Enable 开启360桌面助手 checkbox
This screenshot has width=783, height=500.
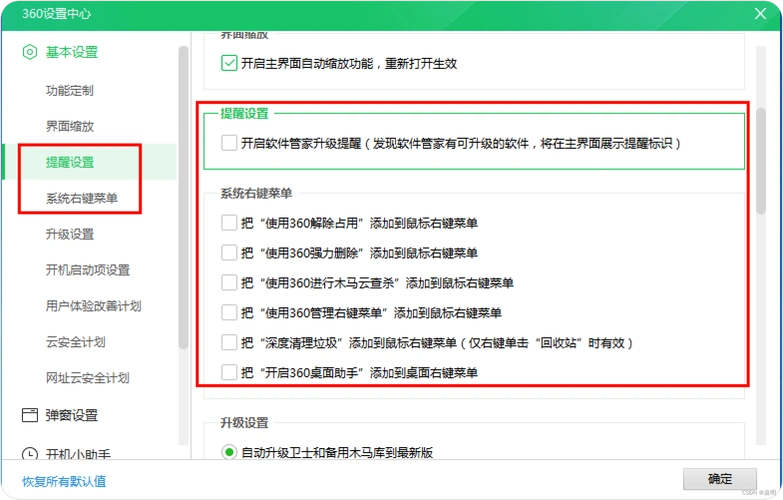pos(229,373)
